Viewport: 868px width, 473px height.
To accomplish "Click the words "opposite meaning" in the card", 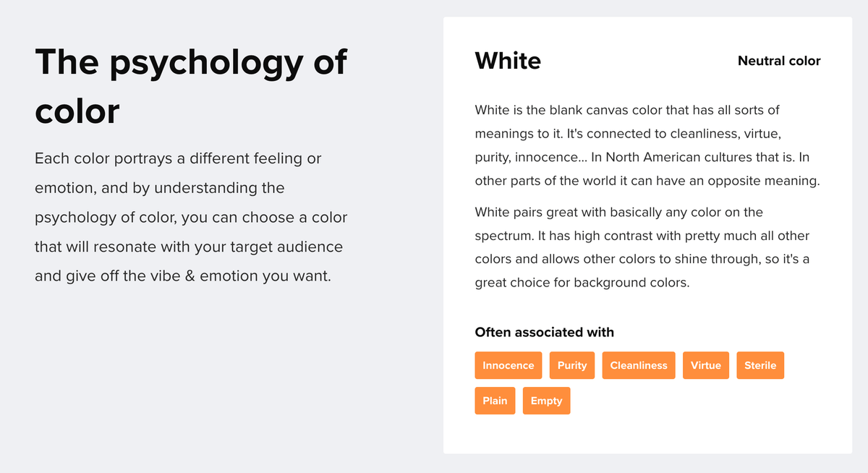I will pyautogui.click(x=771, y=181).
